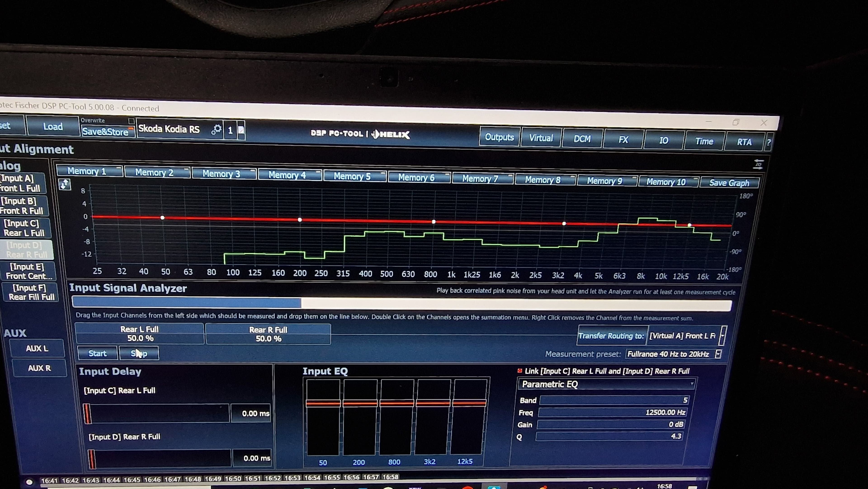
Task: Open the DCM tab
Action: 582,139
